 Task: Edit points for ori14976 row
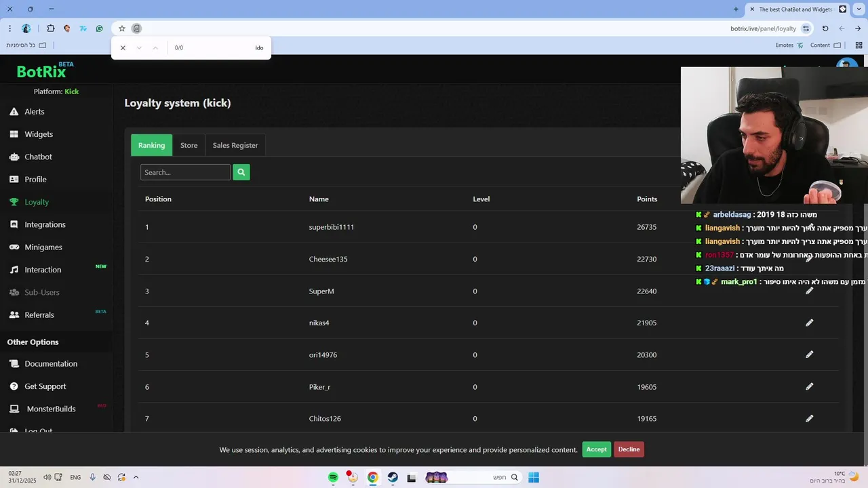[809, 354]
